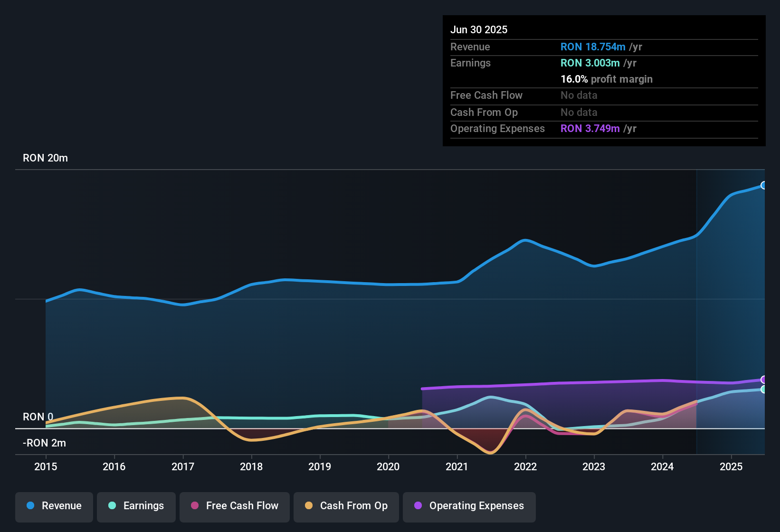Toggle the Free Cash Flow series off
780x532 pixels.
pos(234,506)
